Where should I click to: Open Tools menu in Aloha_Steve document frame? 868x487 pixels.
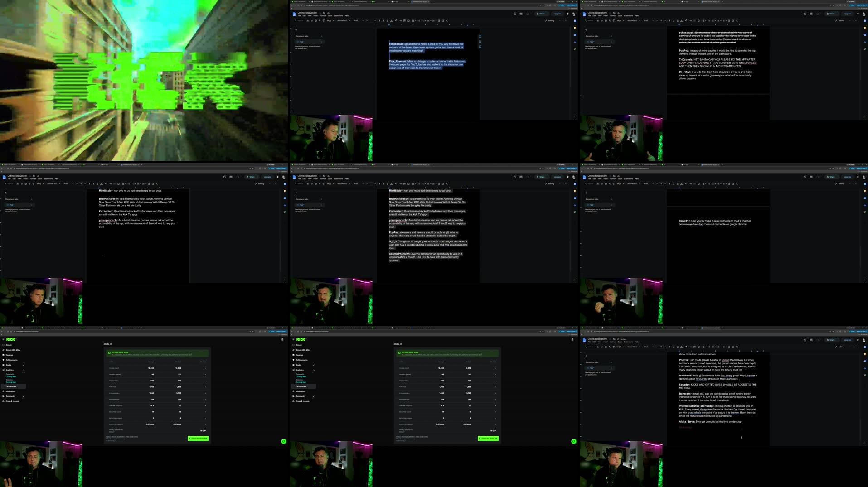click(620, 342)
